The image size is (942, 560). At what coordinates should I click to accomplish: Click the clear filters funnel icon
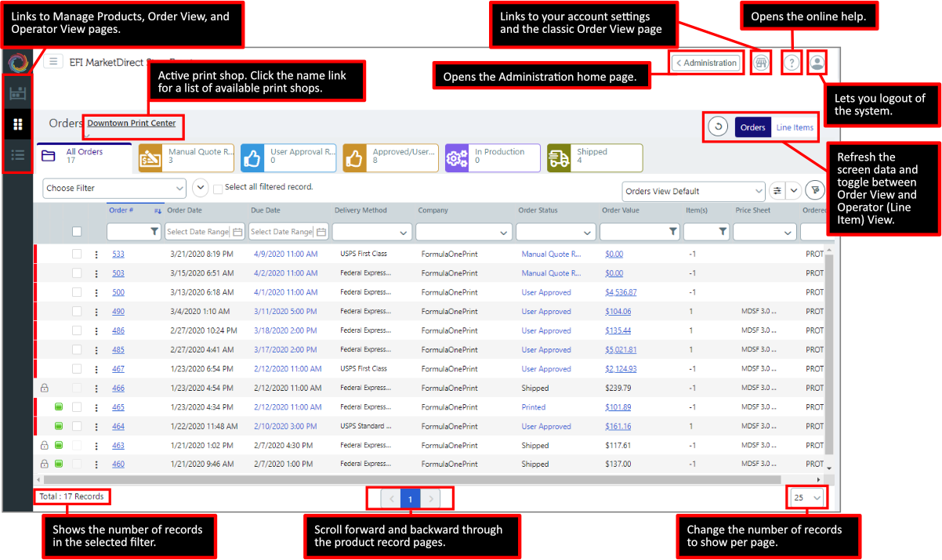pos(816,190)
